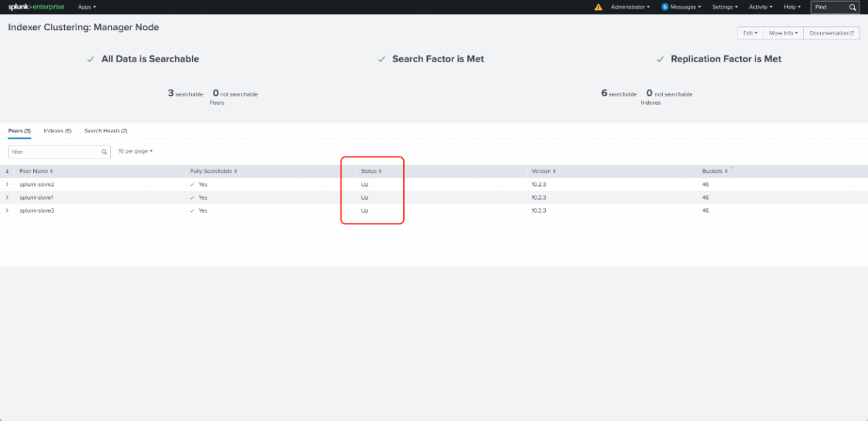Click the version 10.2.3 of splunk-slave1
The image size is (868, 421).
539,197
